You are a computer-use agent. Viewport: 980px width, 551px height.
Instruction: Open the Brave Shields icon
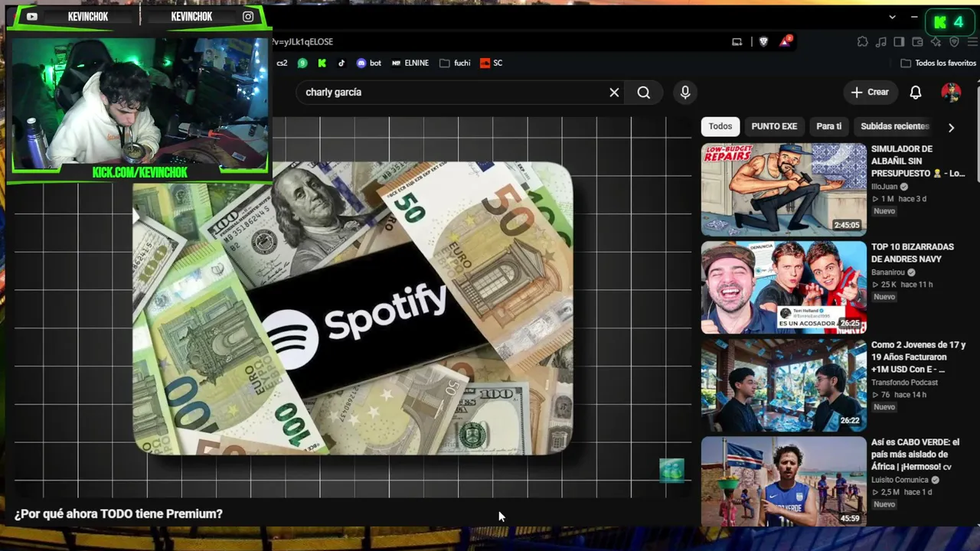coord(763,41)
